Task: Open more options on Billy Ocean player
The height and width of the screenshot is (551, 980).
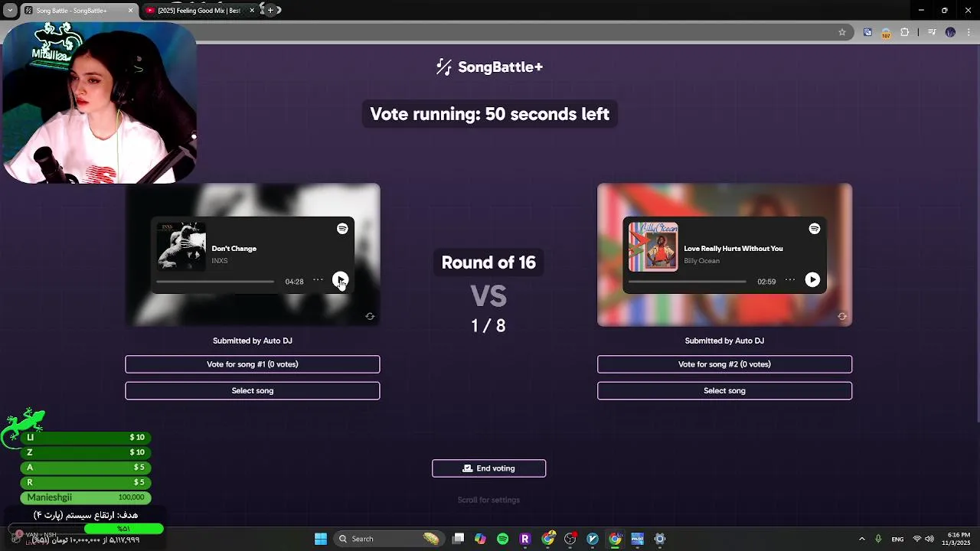Action: click(790, 280)
